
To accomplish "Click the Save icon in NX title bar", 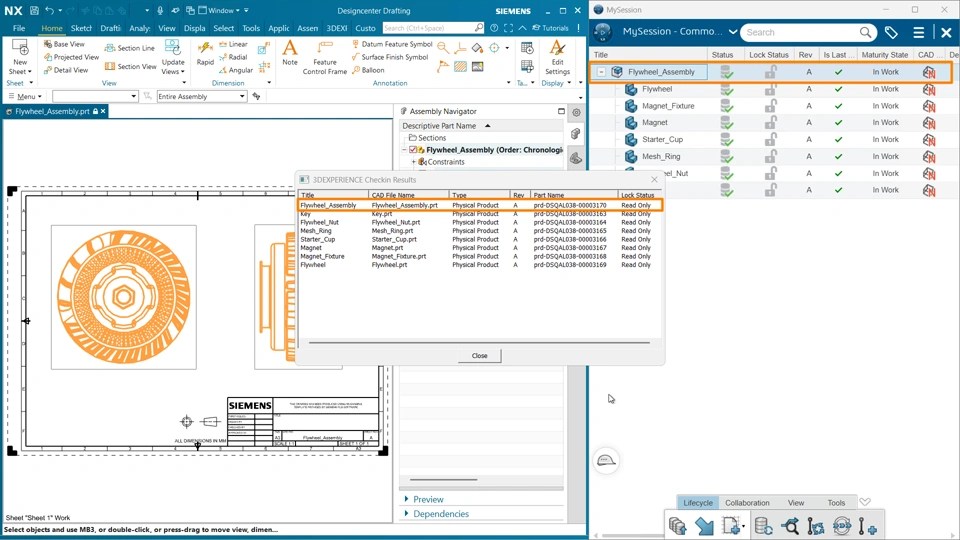I will pyautogui.click(x=34, y=10).
